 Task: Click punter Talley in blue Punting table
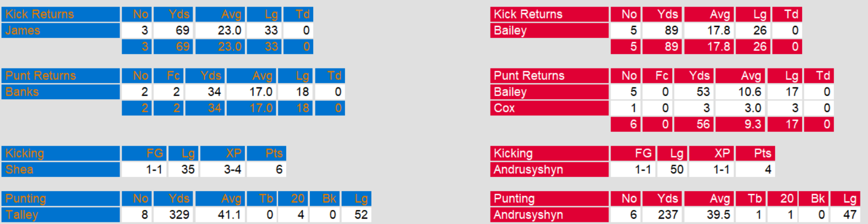pos(22,215)
